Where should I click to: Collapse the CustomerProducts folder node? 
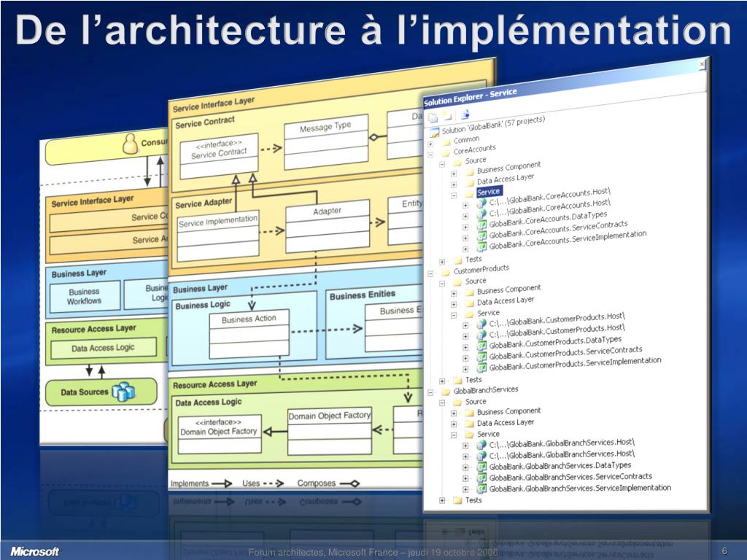point(430,274)
